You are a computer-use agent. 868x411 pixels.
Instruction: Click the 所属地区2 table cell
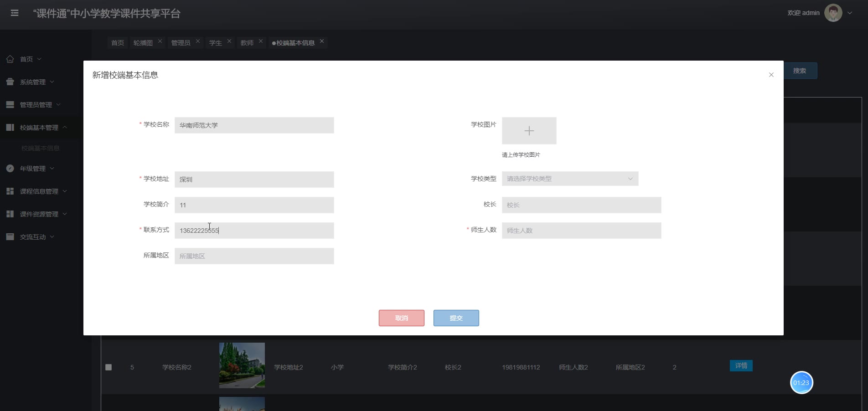[x=630, y=367]
